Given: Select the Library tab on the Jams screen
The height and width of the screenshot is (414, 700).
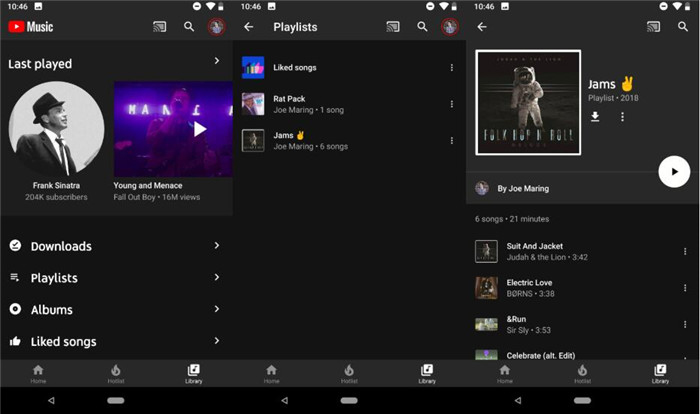Looking at the screenshot, I should click(660, 374).
